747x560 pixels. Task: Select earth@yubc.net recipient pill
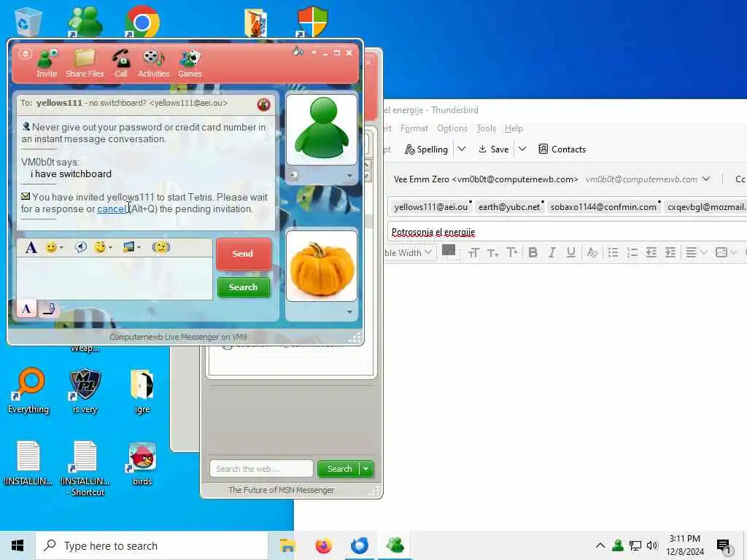510,207
